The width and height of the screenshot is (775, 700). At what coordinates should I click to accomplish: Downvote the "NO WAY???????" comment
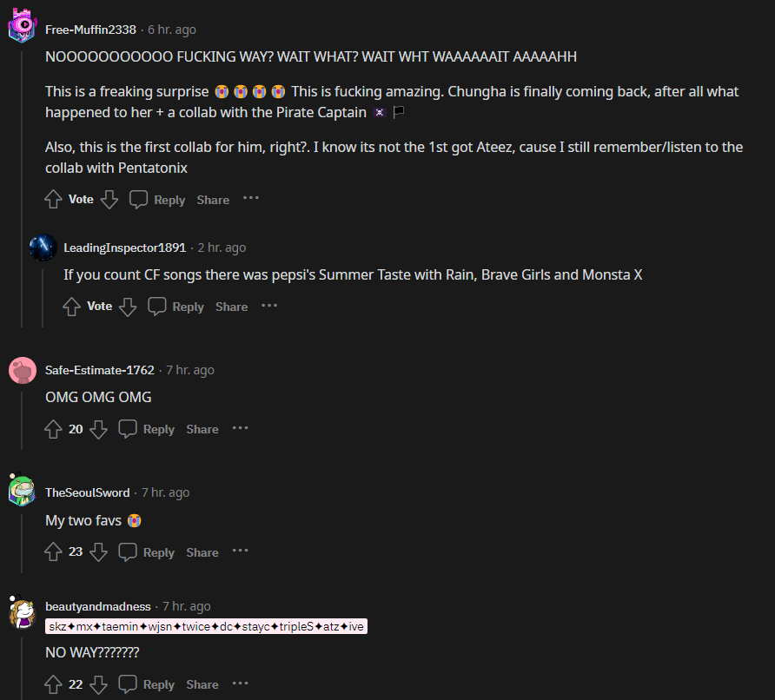98,684
